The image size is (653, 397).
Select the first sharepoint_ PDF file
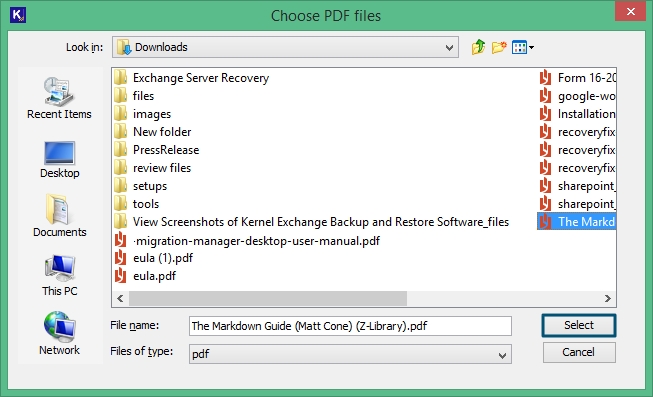click(x=577, y=186)
